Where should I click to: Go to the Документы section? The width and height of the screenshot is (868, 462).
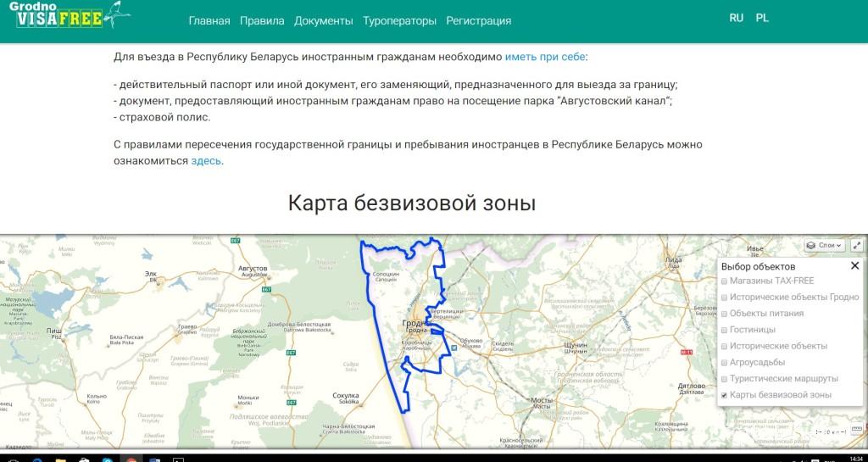coord(323,21)
